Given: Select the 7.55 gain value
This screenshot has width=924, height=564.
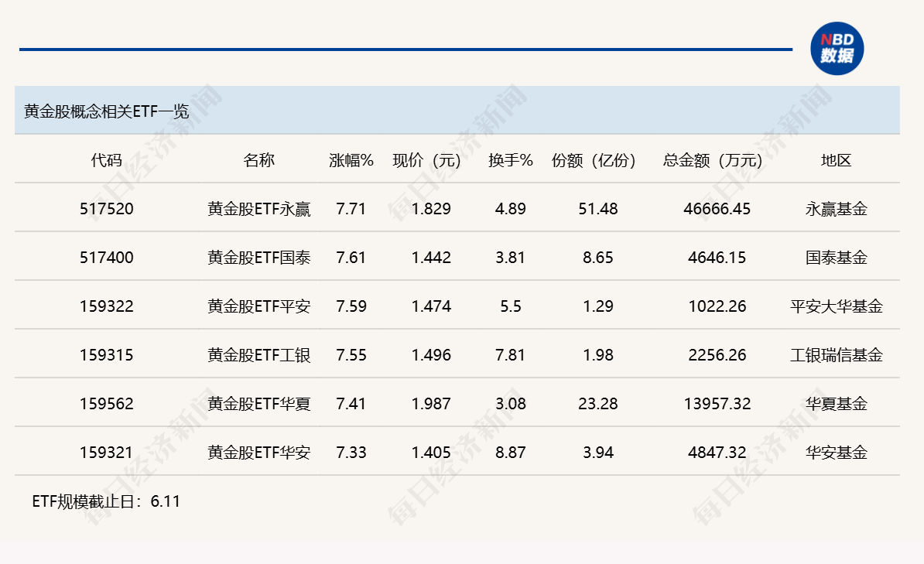Looking at the screenshot, I should point(351,355).
